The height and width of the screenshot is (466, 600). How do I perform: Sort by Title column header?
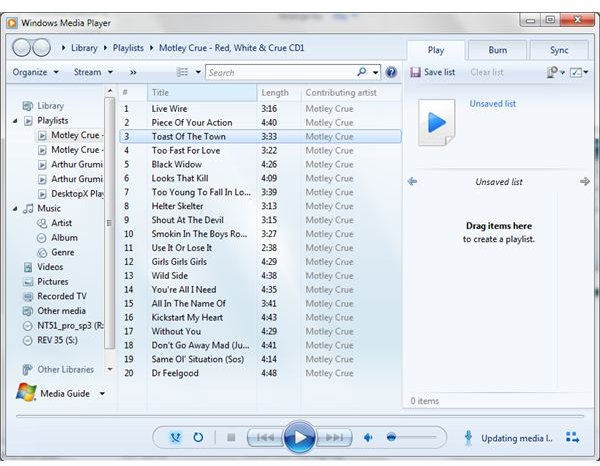(202, 93)
